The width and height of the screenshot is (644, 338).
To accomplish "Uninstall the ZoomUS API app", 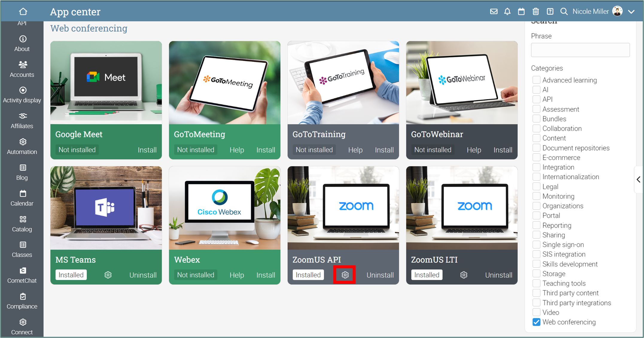I will [x=380, y=275].
